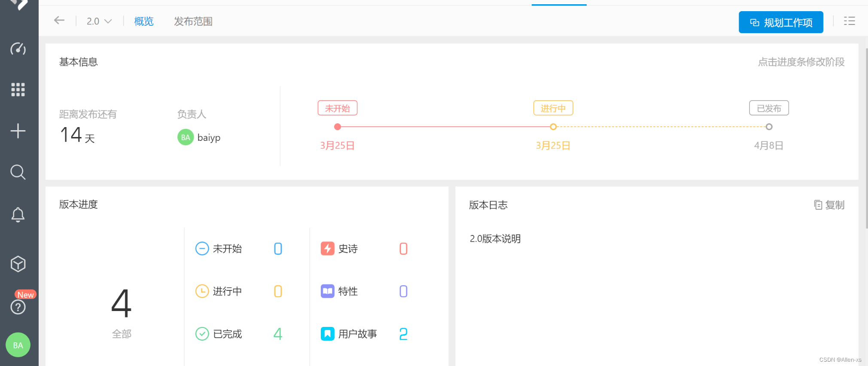The width and height of the screenshot is (868, 366).
Task: Click the red start dot on progress line
Action: [338, 127]
